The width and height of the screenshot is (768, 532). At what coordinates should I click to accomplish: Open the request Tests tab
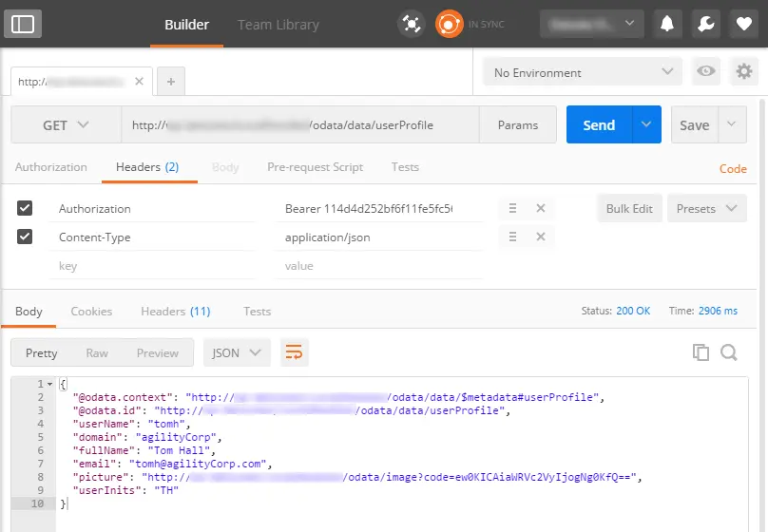[x=405, y=167]
